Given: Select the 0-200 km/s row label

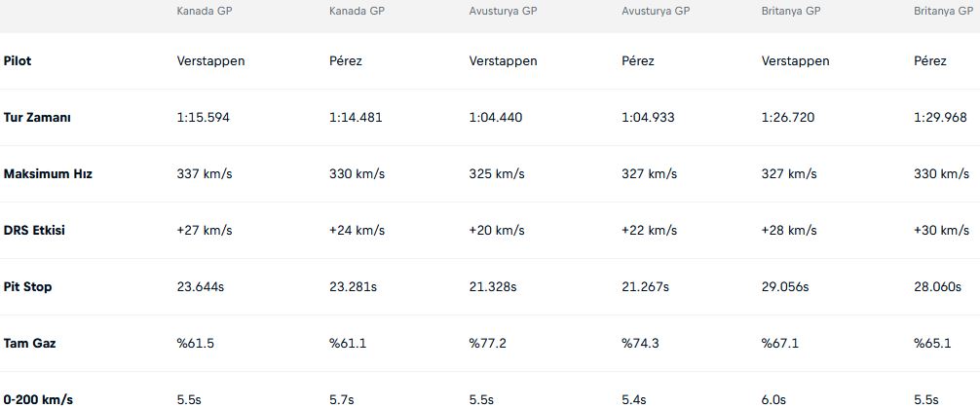Looking at the screenshot, I should point(38,399).
